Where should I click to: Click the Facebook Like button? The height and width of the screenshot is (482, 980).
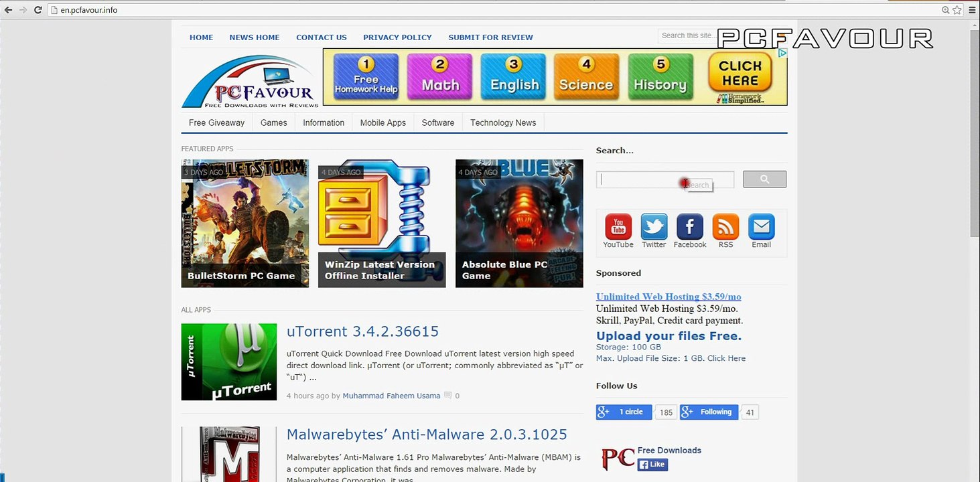(652, 465)
